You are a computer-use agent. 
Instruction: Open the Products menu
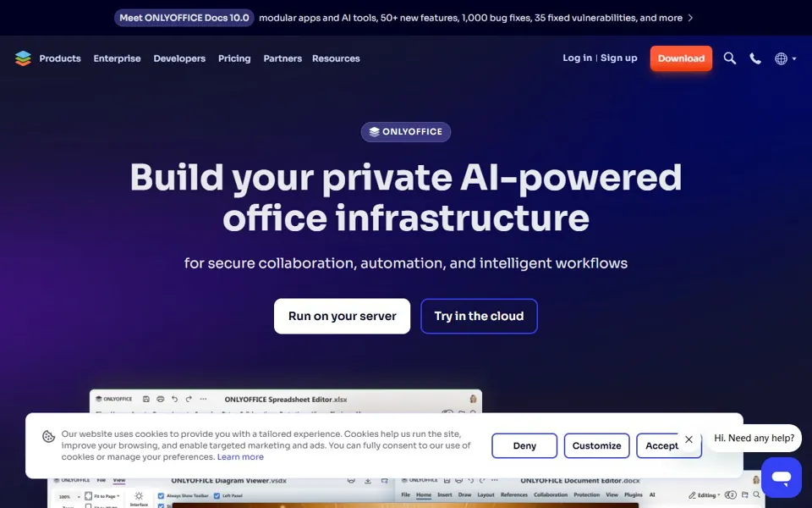coord(60,58)
